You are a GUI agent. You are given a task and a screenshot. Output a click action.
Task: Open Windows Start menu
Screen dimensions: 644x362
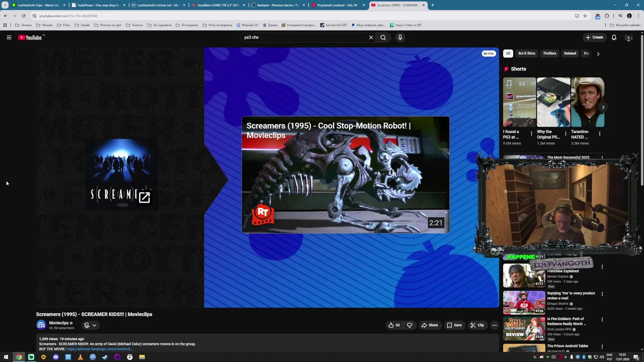click(6, 357)
